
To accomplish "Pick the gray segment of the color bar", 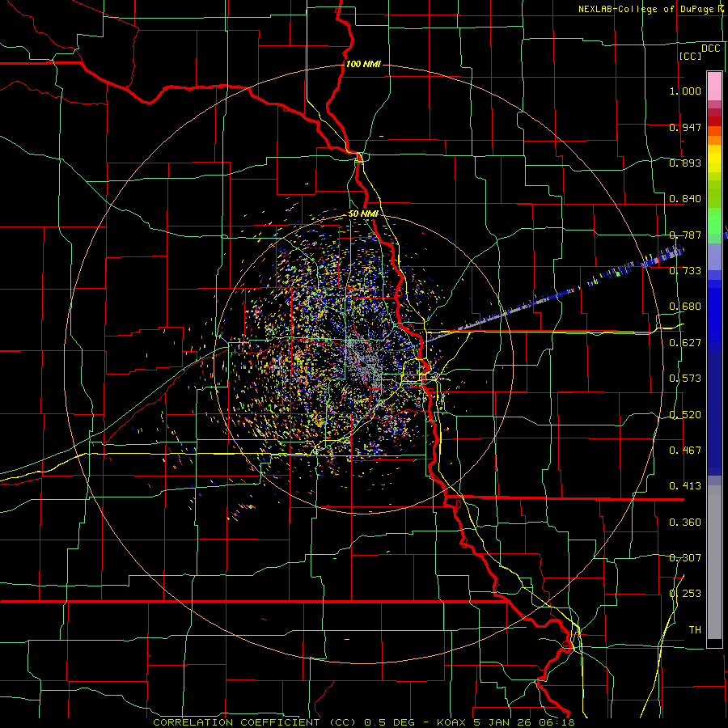I will click(714, 562).
